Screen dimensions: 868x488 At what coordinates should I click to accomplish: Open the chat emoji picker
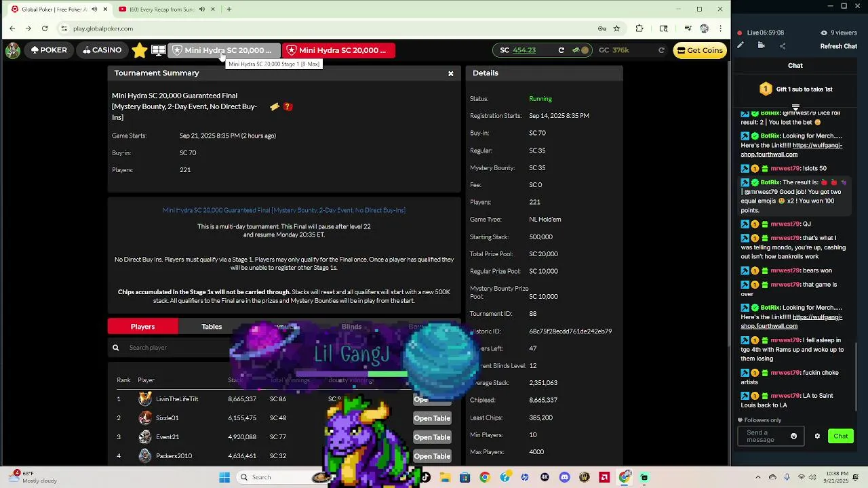(x=794, y=436)
